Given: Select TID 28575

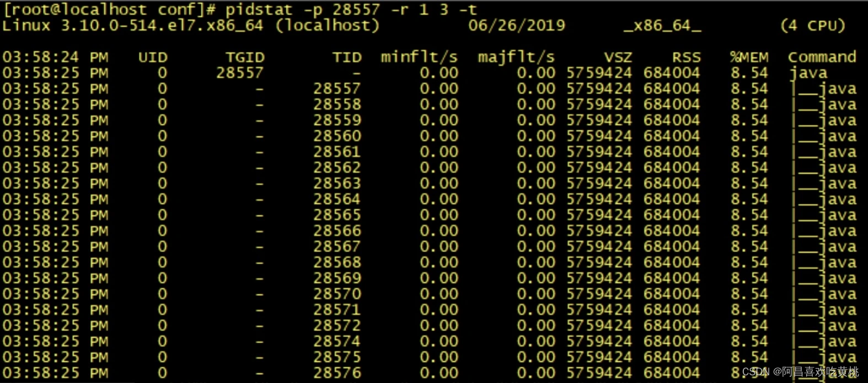Looking at the screenshot, I should pyautogui.click(x=337, y=358).
